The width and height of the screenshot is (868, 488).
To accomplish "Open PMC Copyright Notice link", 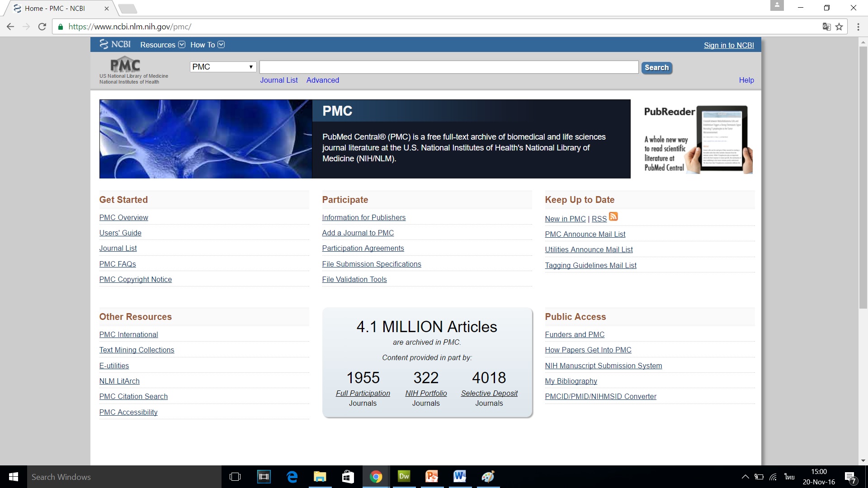I will tap(136, 279).
